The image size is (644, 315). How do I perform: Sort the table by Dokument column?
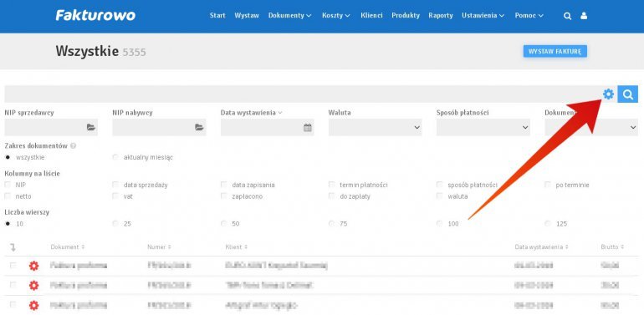pyautogui.click(x=68, y=247)
